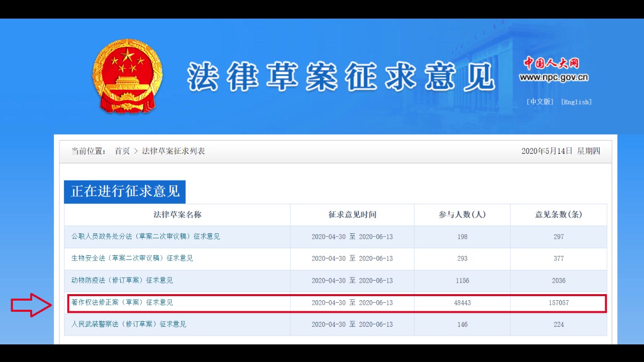644x362 pixels.
Task: Switch to 中文版 language
Action: 540,102
